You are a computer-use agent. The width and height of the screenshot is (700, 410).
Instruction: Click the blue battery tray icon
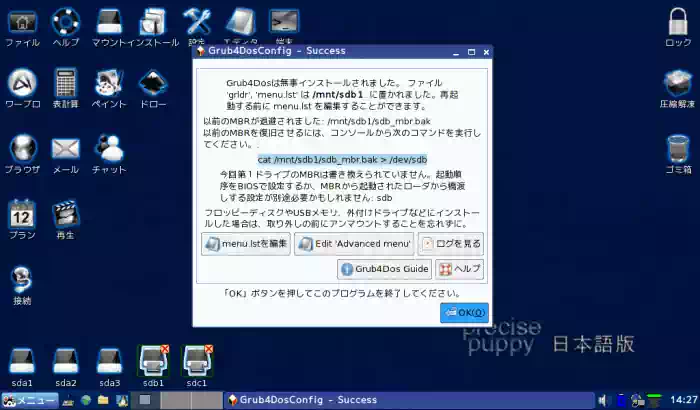pyautogui.click(x=621, y=401)
